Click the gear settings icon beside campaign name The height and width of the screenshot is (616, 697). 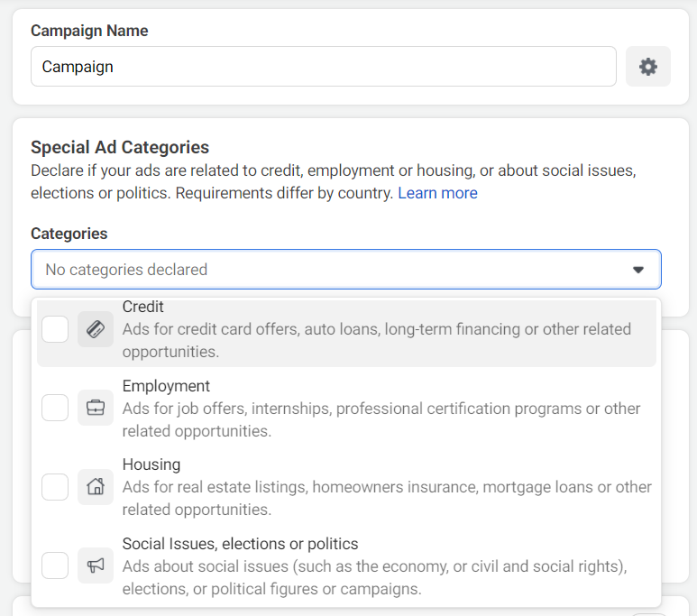coord(647,67)
